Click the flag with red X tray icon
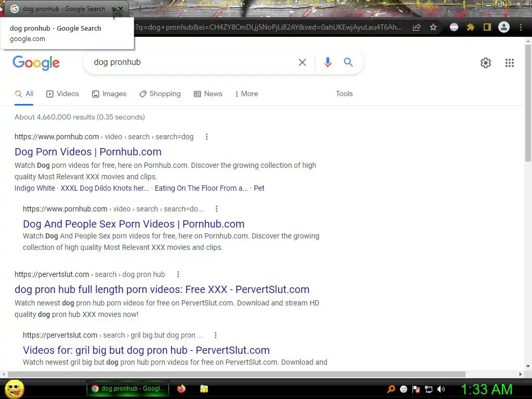The image size is (532, 399). 416,389
